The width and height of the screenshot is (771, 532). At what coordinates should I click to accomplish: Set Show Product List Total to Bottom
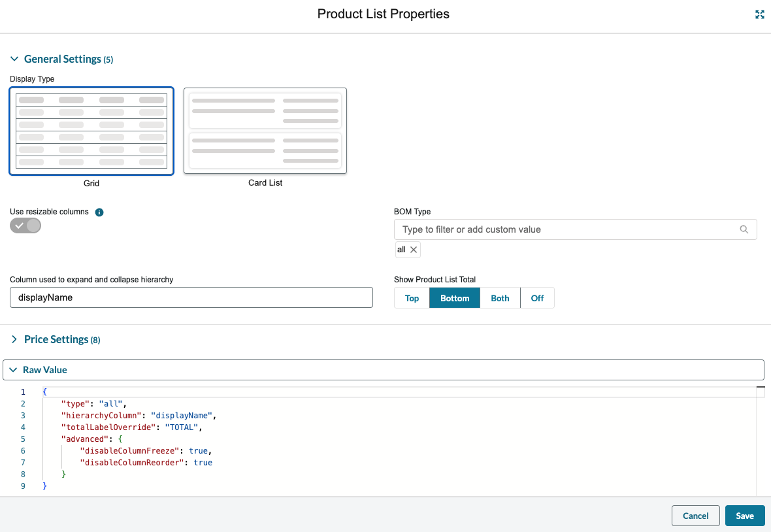click(x=455, y=298)
